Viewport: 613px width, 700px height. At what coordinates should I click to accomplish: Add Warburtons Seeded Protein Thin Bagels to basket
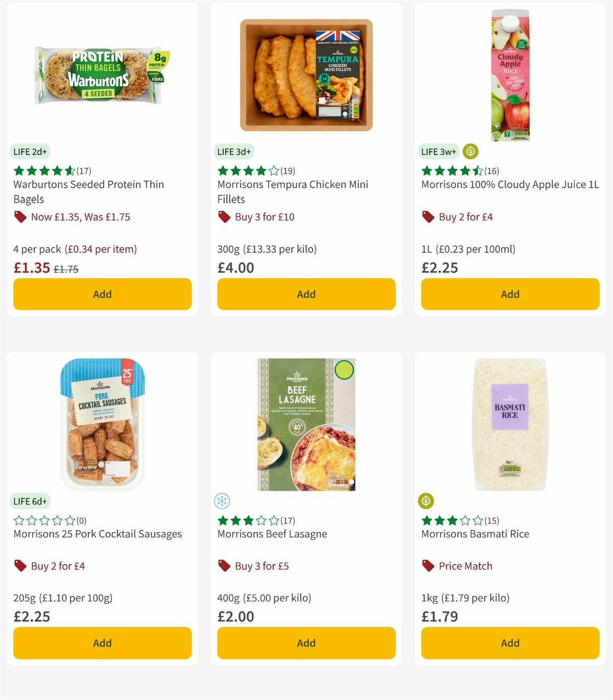coord(102,294)
